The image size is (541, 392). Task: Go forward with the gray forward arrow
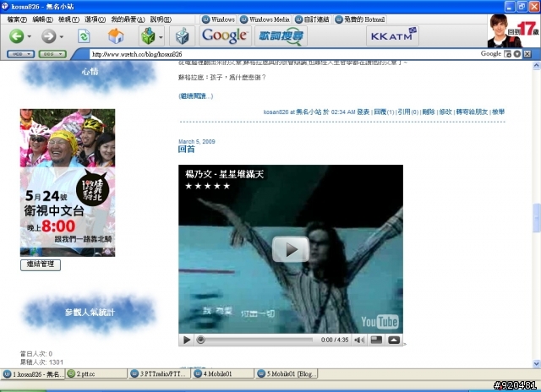(49, 35)
